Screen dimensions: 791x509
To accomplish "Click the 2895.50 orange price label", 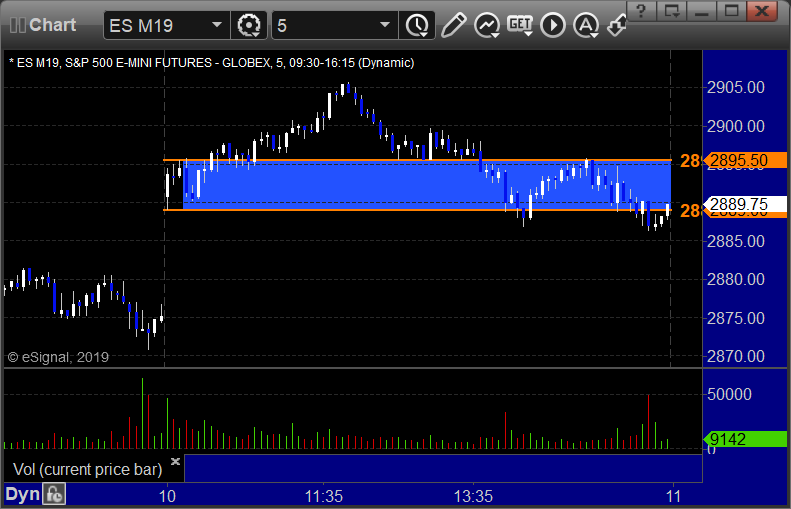I will click(x=746, y=160).
